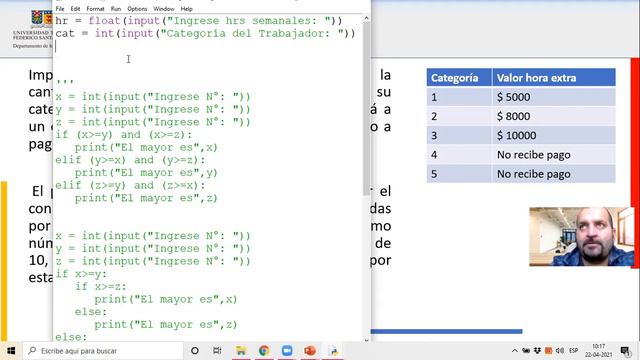Click the 'Categoría' table header
Screen dimensions: 640x360
point(459,78)
